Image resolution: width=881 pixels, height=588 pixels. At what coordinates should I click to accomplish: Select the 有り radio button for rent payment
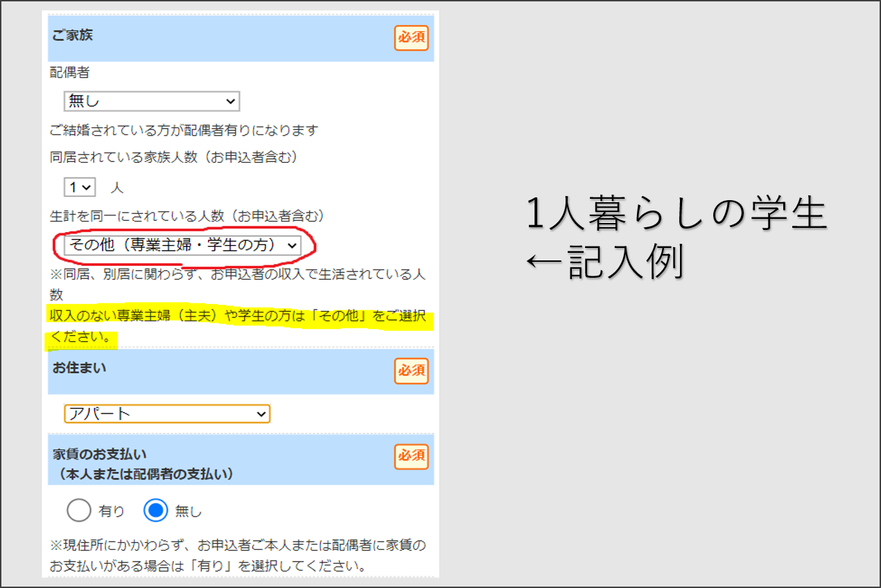click(x=79, y=511)
